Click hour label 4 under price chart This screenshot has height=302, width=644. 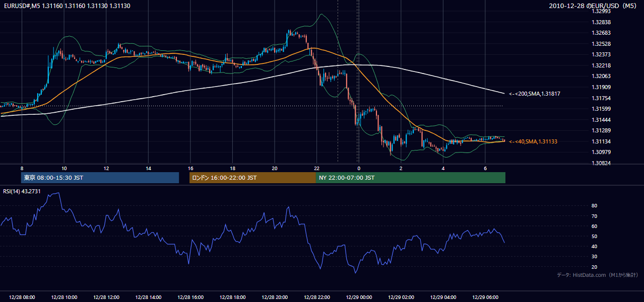pyautogui.click(x=443, y=168)
